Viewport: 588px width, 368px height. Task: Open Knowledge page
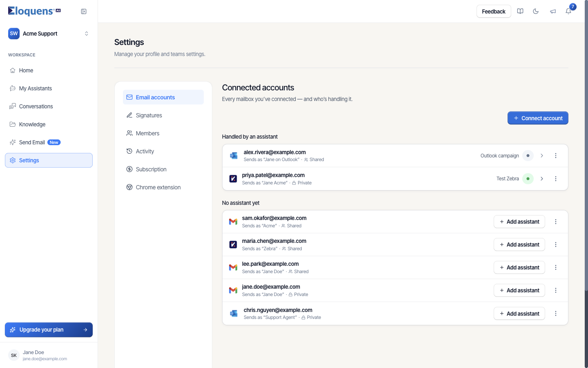pos(49,124)
